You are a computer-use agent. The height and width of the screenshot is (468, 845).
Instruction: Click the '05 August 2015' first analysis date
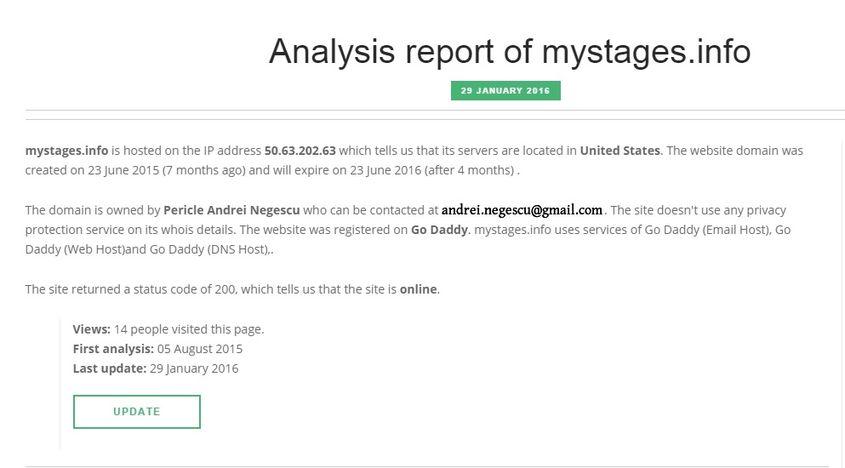(x=200, y=349)
